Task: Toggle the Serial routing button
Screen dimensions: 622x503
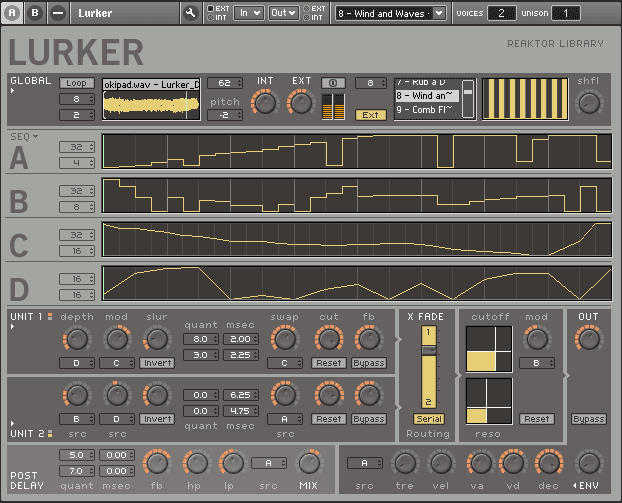Action: point(429,419)
